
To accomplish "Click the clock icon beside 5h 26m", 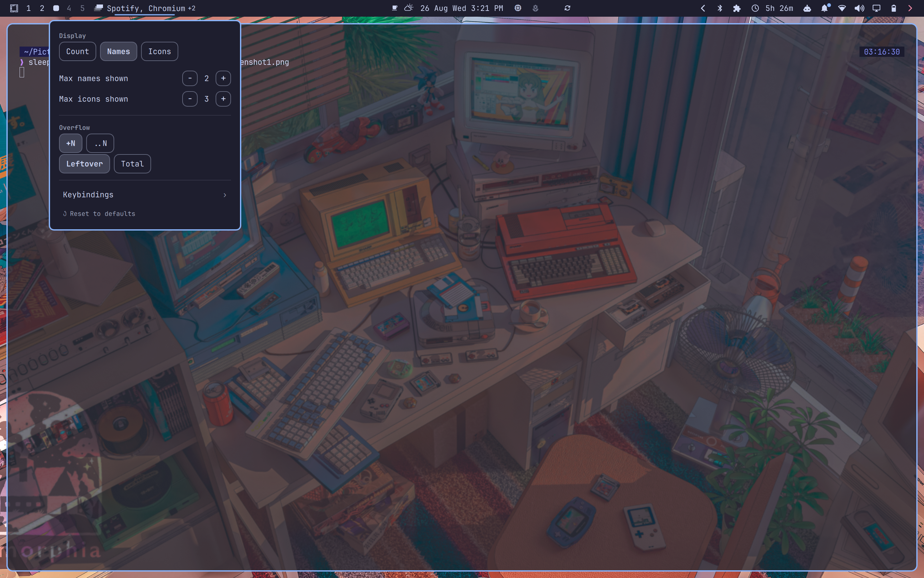I will (755, 8).
